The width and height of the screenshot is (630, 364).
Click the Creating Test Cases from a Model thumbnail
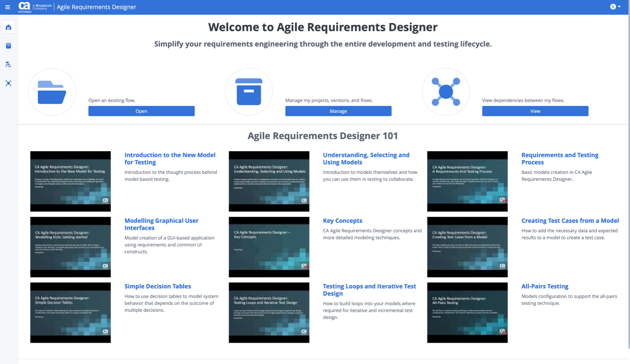pyautogui.click(x=467, y=247)
